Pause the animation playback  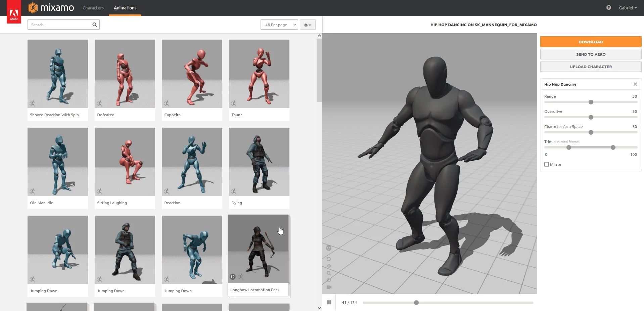(x=329, y=302)
